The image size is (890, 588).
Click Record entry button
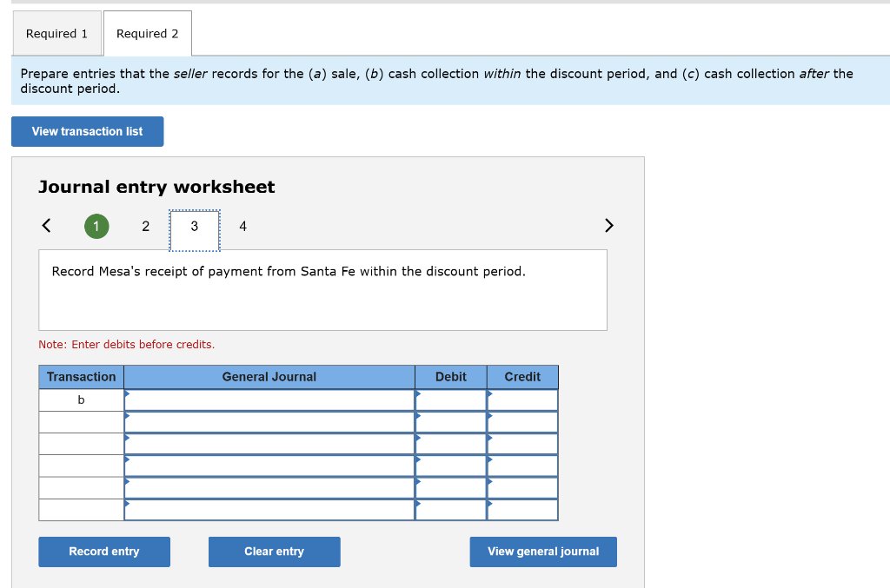(x=104, y=552)
